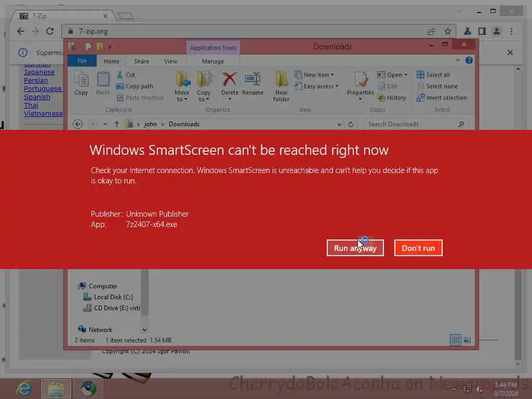Click Paste shortcut in Clipboard group
Screen dimensions: 532x399
tap(140, 98)
